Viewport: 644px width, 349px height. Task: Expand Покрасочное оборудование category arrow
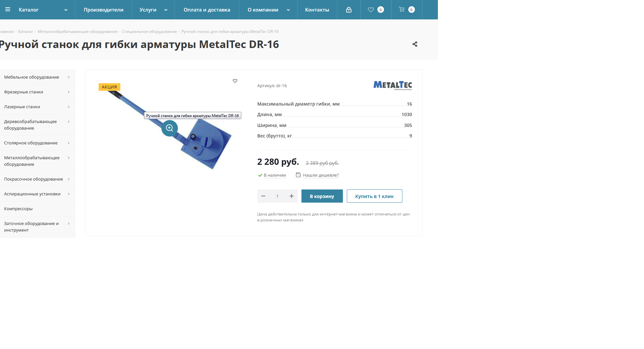pos(69,179)
